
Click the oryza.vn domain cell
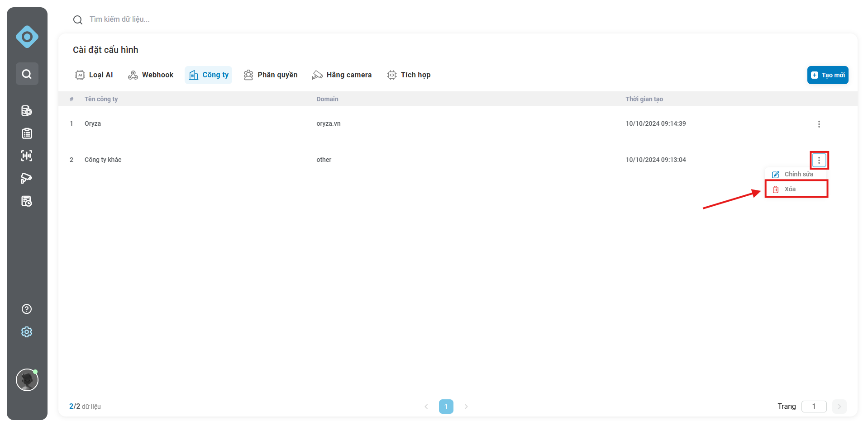[x=329, y=123]
